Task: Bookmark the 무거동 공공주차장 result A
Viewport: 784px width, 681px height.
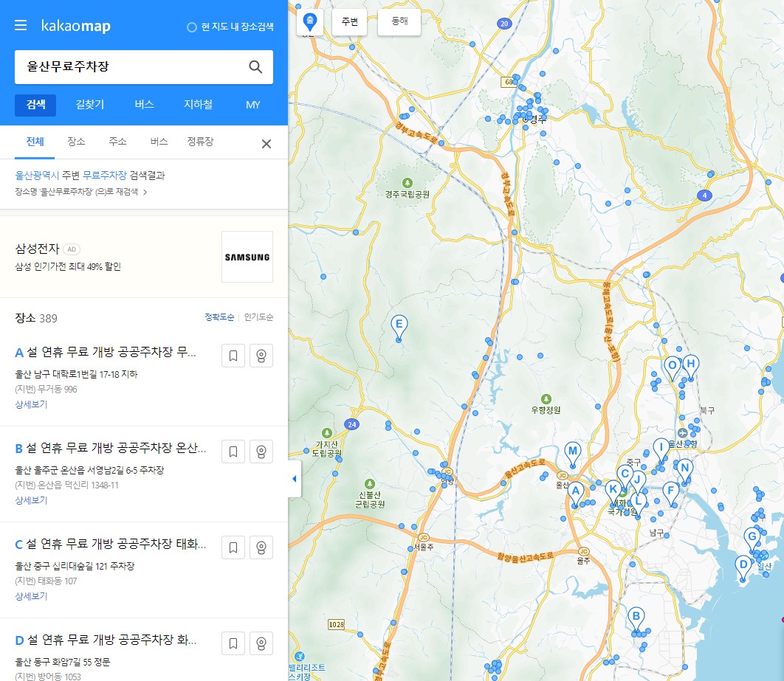Action: [233, 355]
